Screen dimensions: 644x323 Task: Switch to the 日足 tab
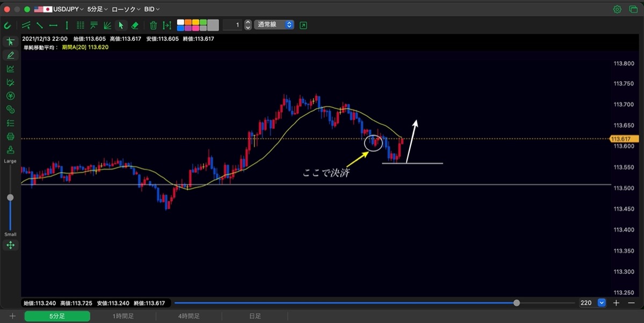click(255, 317)
